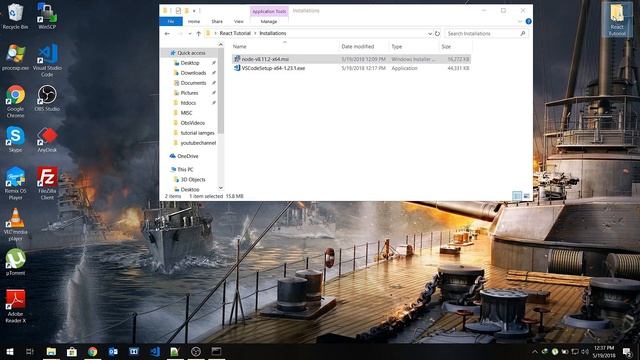Select procexp.exe desktop icon

click(15, 58)
